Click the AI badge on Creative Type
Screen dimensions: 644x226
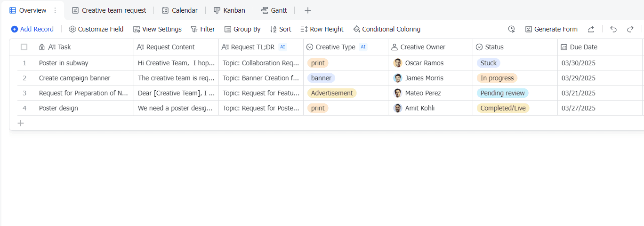click(363, 47)
